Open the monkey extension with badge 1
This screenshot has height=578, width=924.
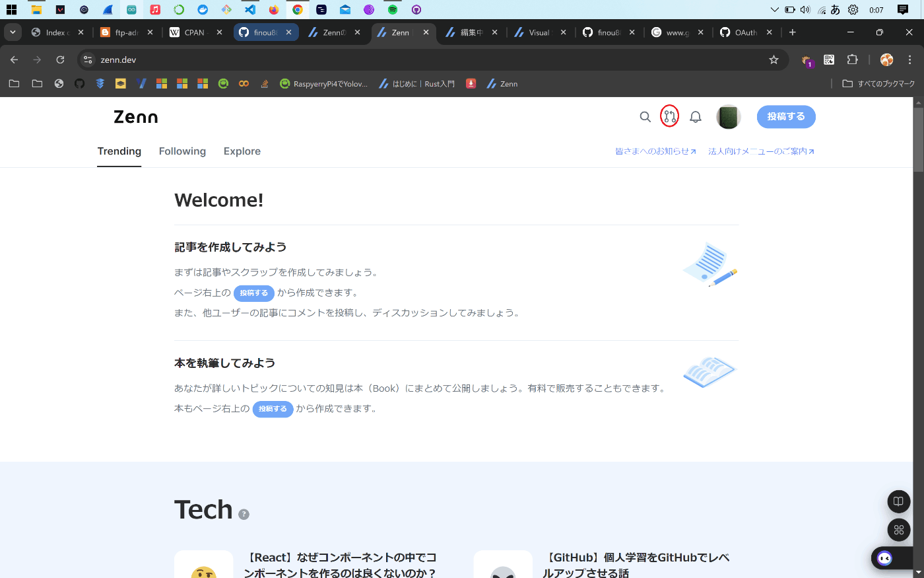click(807, 60)
